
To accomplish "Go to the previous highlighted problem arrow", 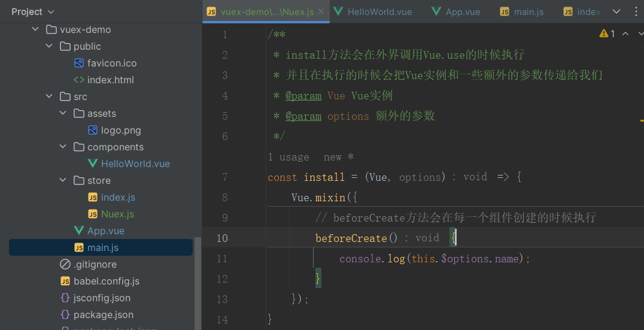I will click(x=625, y=34).
